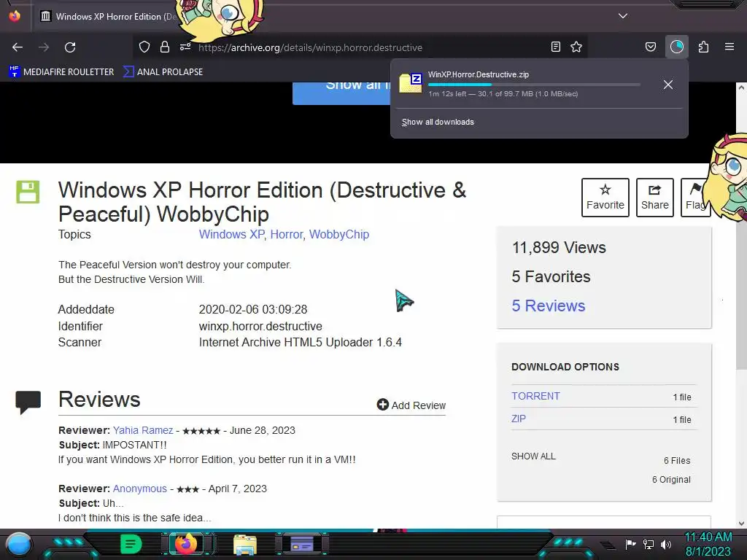Image resolution: width=747 pixels, height=560 pixels.
Task: Click the Reviews speech bubble icon
Action: pyautogui.click(x=28, y=402)
